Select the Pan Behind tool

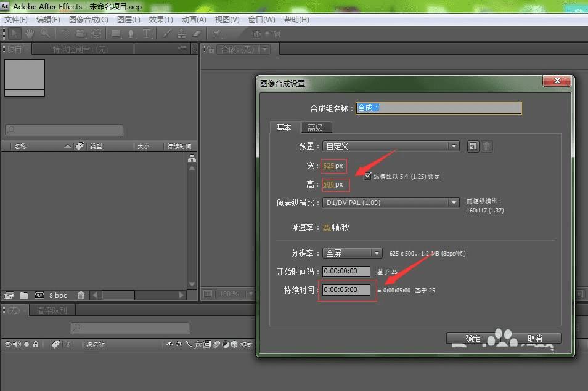point(96,34)
